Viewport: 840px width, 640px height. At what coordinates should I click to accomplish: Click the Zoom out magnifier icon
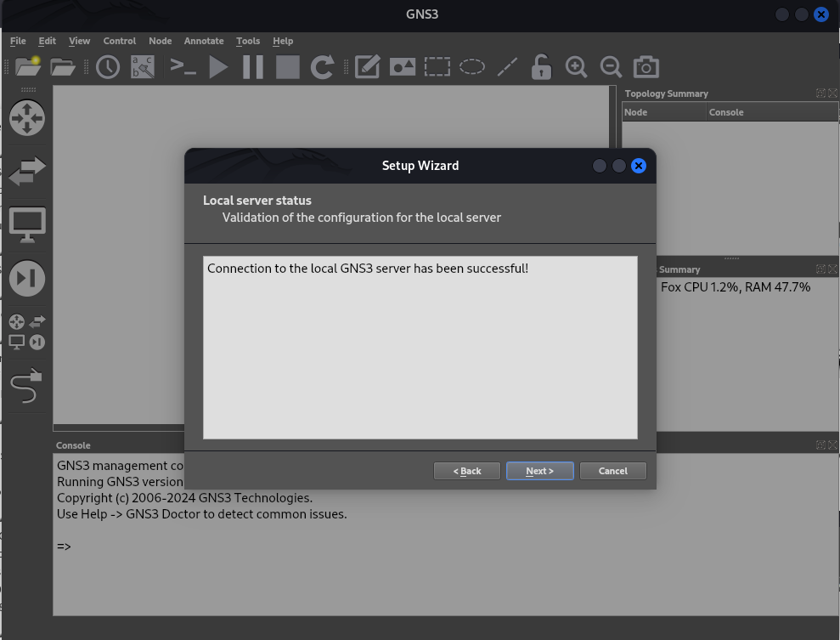612,67
